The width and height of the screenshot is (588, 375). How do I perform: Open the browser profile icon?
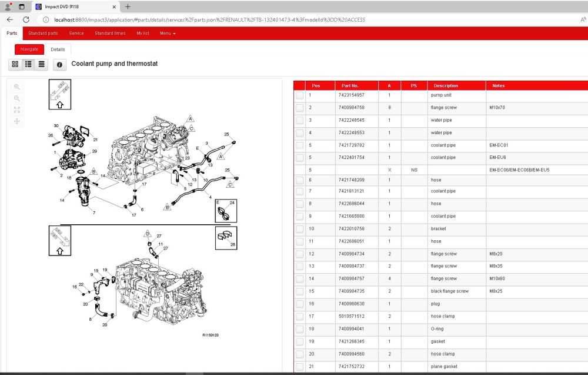click(8, 6)
